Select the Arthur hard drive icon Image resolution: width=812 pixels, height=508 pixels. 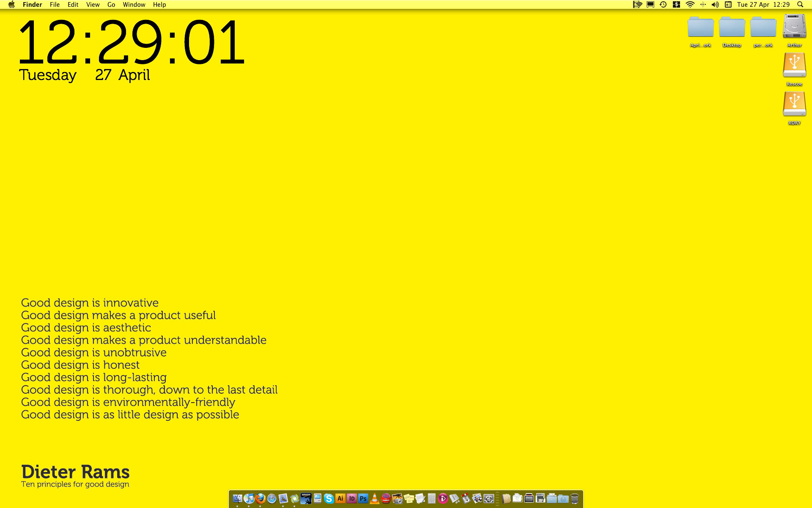pos(794,27)
